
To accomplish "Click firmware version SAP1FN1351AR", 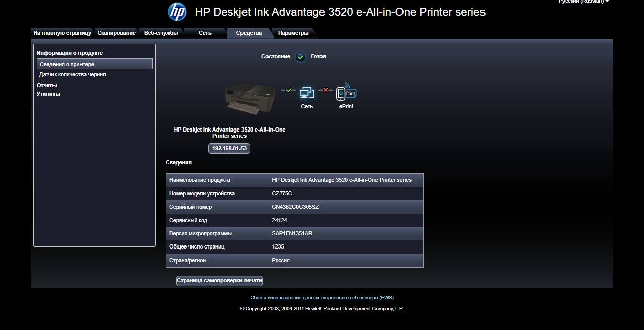I will tap(292, 233).
